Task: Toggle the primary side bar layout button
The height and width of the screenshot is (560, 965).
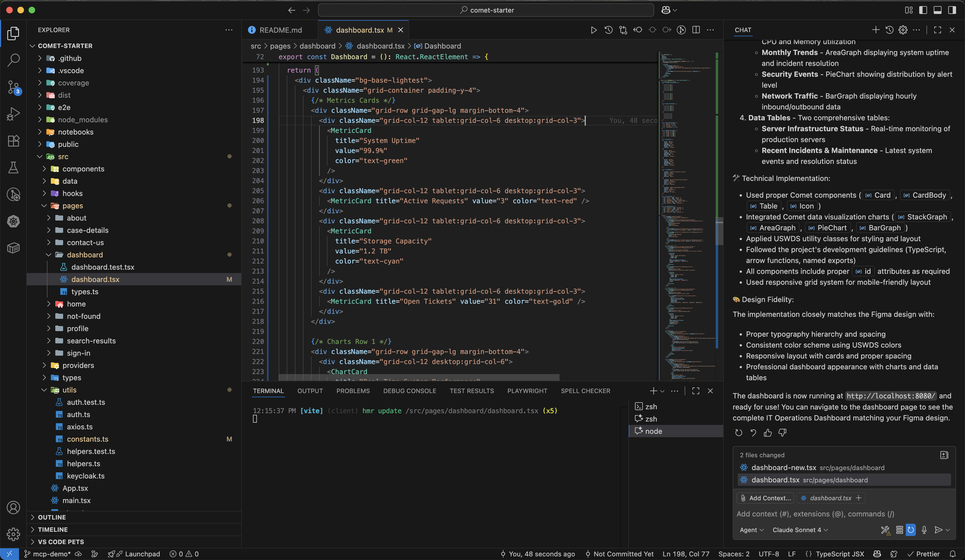Action: click(923, 10)
